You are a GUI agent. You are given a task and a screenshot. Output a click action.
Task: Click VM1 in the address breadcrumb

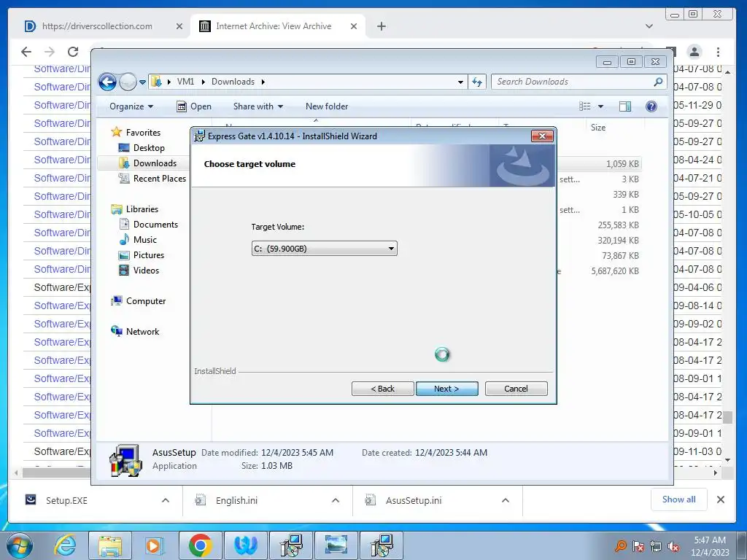coord(185,82)
